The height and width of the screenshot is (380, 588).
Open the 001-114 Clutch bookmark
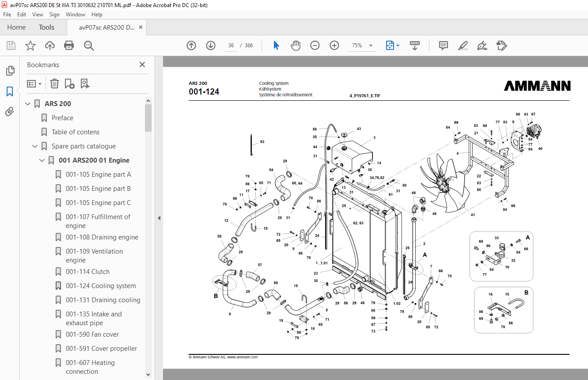click(x=87, y=272)
